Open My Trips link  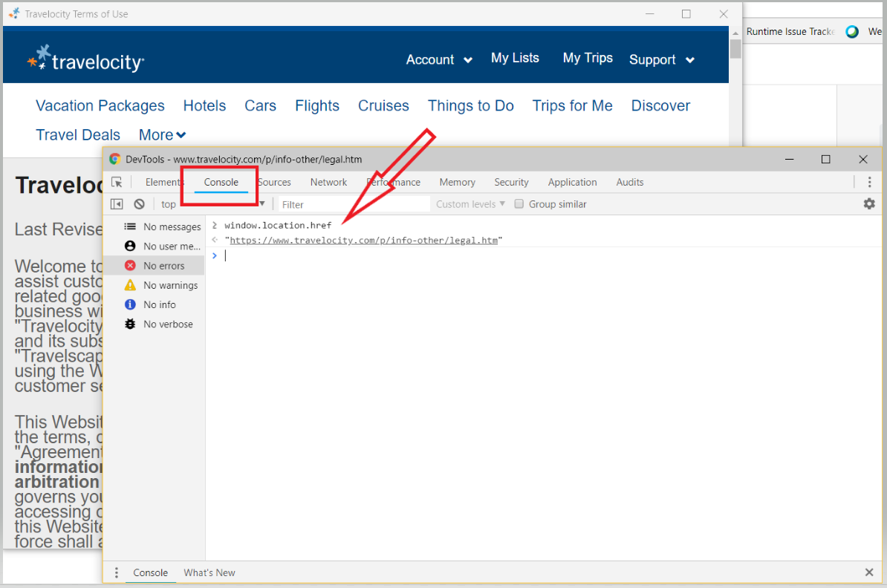pyautogui.click(x=588, y=58)
